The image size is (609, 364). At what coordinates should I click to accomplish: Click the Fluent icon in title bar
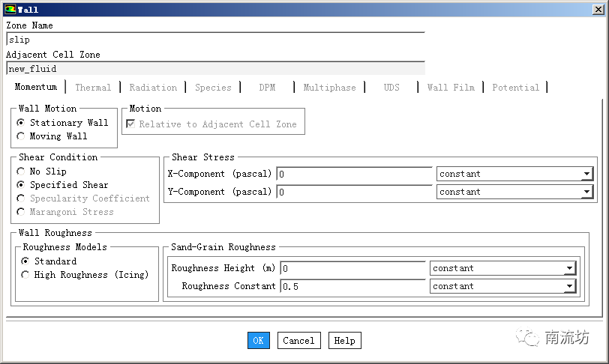pyautogui.click(x=10, y=10)
